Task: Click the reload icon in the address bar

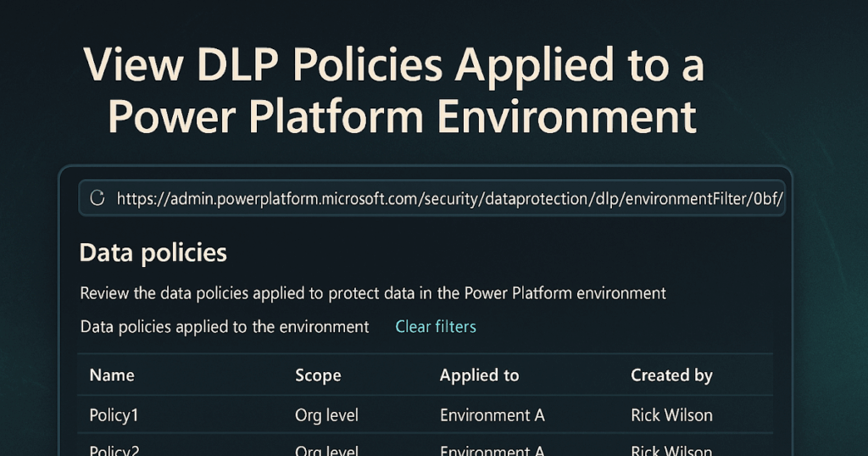Action: click(x=97, y=198)
